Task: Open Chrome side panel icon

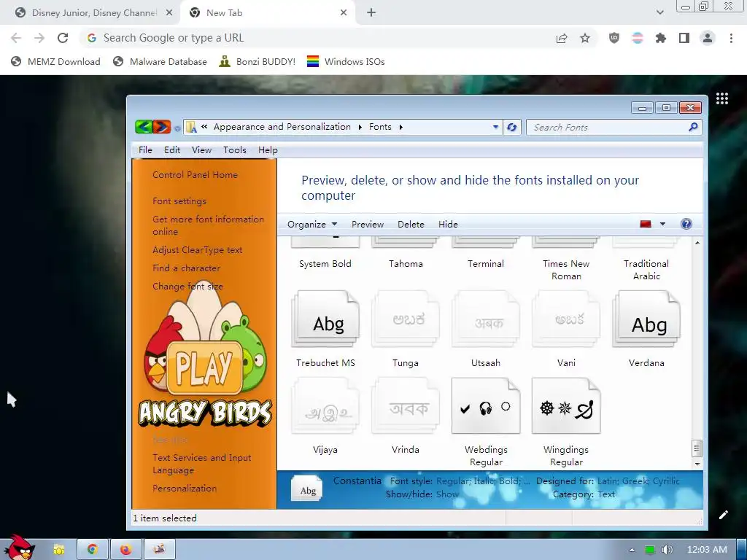Action: 684,38
